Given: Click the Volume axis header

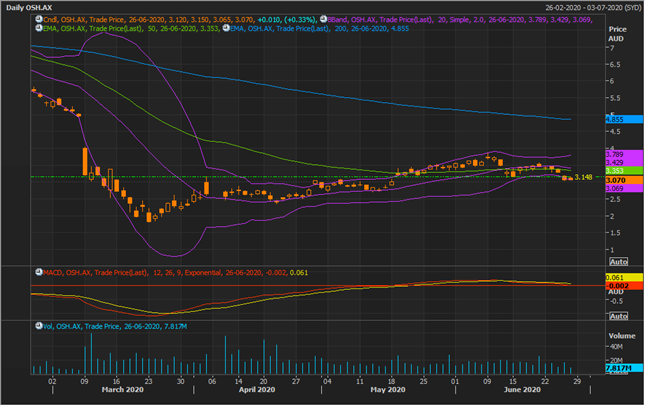Looking at the screenshot, I should (x=622, y=336).
